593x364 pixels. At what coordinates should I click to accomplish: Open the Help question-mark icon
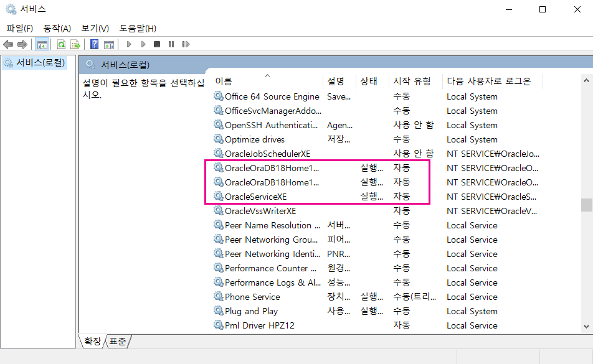pos(94,45)
